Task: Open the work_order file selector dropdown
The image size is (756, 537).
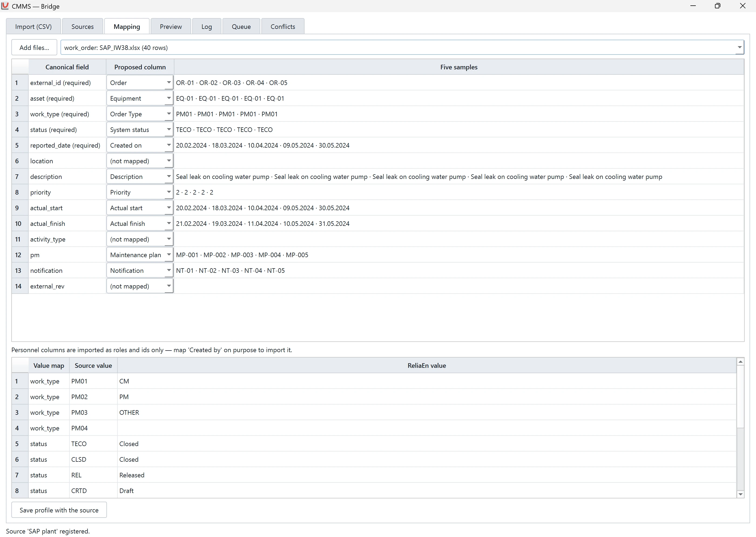Action: click(402, 47)
